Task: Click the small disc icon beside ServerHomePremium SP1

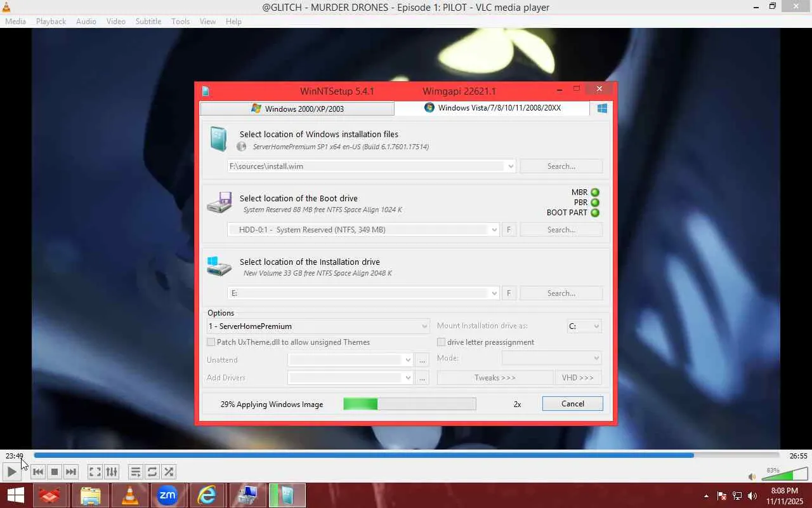Action: pos(241,147)
